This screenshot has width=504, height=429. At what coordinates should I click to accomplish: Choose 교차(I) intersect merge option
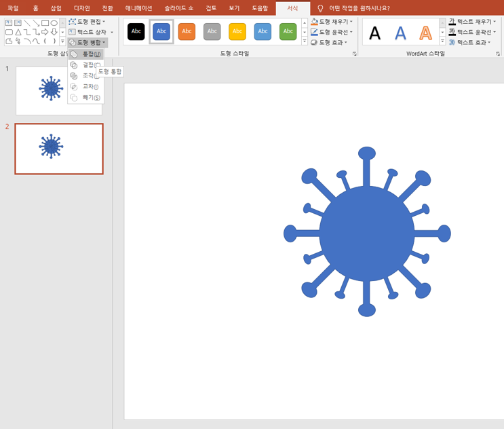(86, 86)
